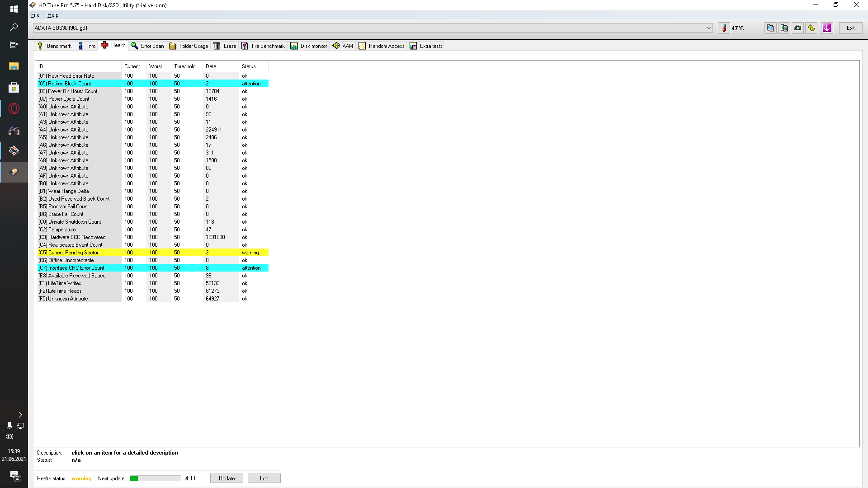Open the Extra tests tab

pyautogui.click(x=426, y=46)
